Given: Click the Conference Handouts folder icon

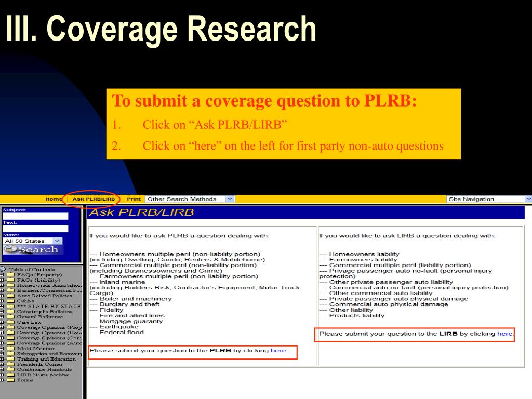Looking at the screenshot, I should [11, 369].
